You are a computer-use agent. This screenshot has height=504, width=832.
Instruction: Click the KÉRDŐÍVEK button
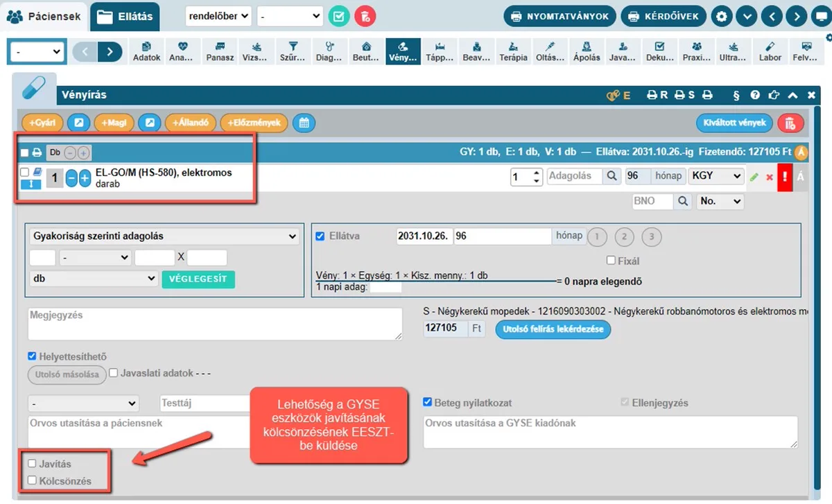pos(664,15)
